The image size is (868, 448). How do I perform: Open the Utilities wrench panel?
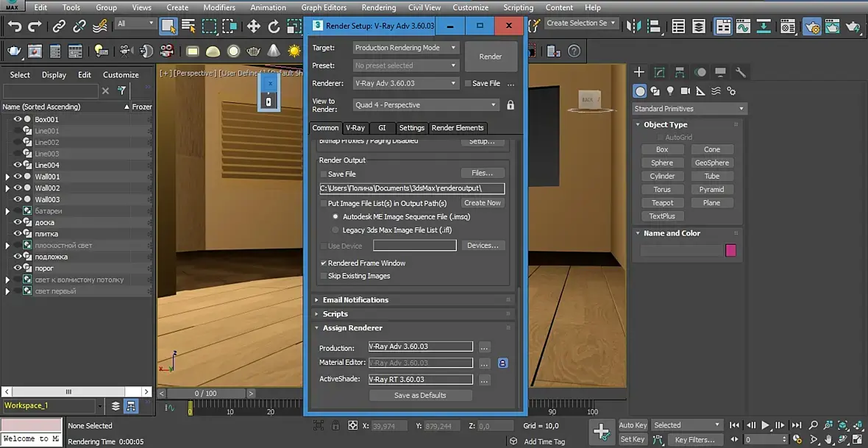[x=741, y=72]
